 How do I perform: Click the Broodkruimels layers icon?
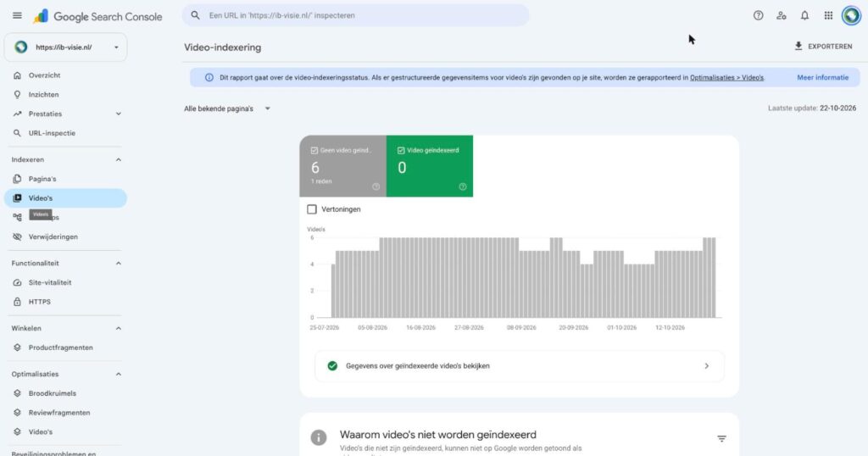(17, 393)
